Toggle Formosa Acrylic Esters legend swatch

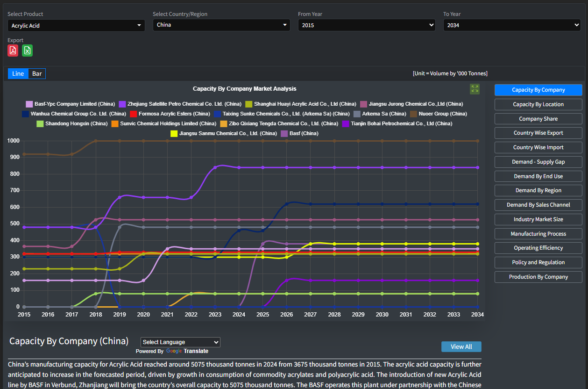point(134,114)
